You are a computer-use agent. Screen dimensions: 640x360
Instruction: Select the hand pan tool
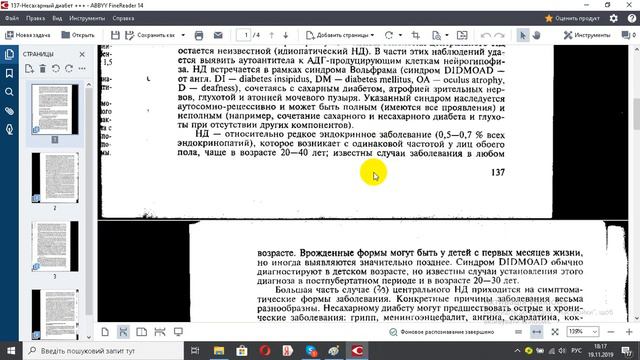[x=536, y=35]
